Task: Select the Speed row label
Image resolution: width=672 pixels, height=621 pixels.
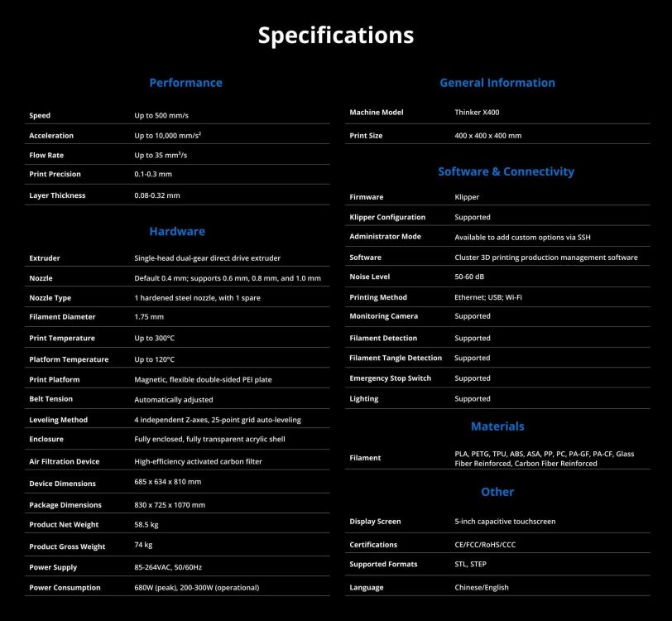Action: coord(40,115)
